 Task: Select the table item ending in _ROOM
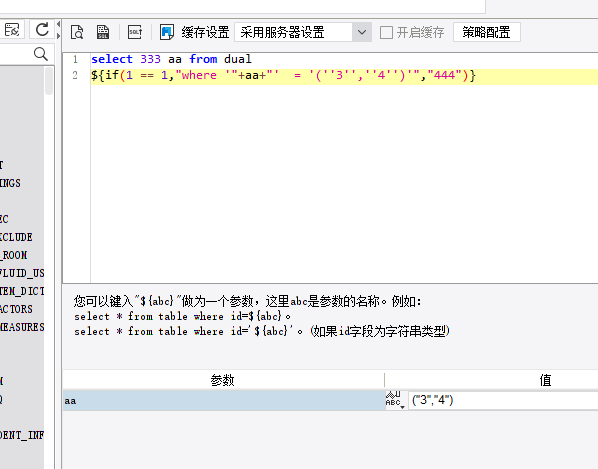click(14, 255)
